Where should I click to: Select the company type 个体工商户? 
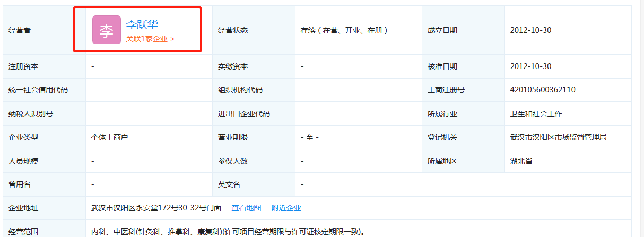(x=110, y=137)
